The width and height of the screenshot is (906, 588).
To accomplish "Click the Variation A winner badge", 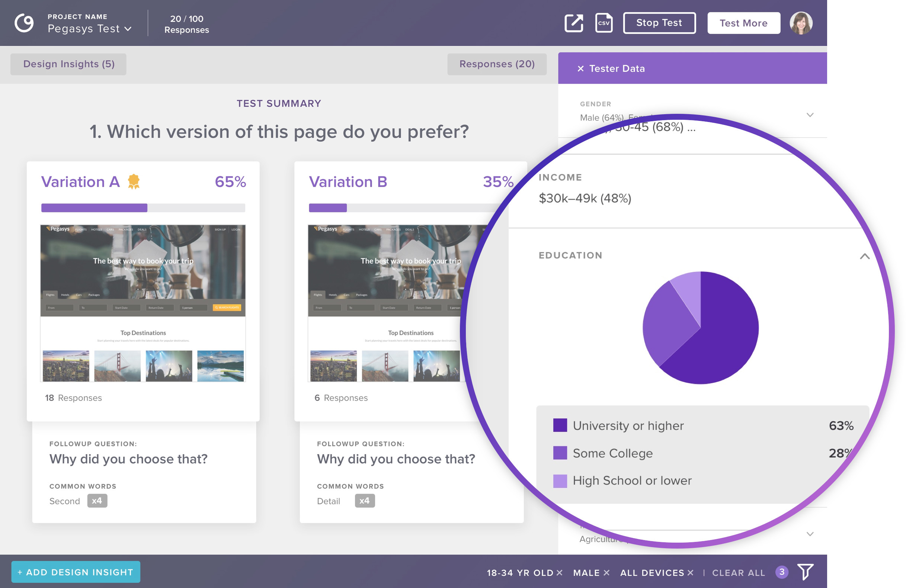I will pyautogui.click(x=134, y=181).
